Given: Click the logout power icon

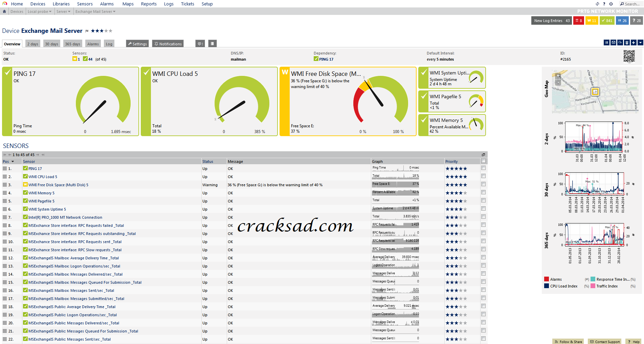Looking at the screenshot, I should 611,4.
